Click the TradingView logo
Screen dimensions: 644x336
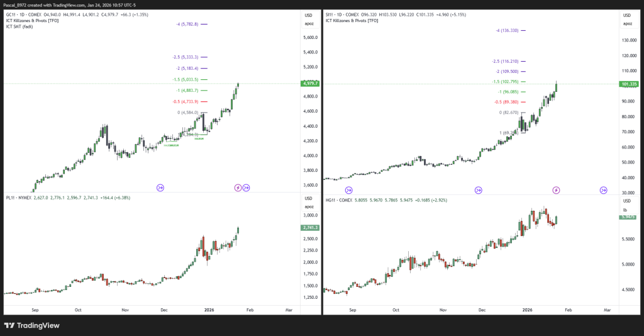coord(31,325)
